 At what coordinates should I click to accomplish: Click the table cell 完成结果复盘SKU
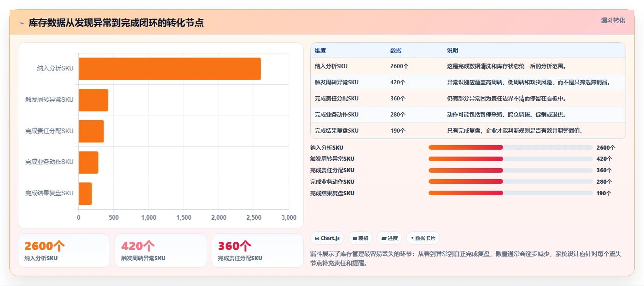coord(337,131)
